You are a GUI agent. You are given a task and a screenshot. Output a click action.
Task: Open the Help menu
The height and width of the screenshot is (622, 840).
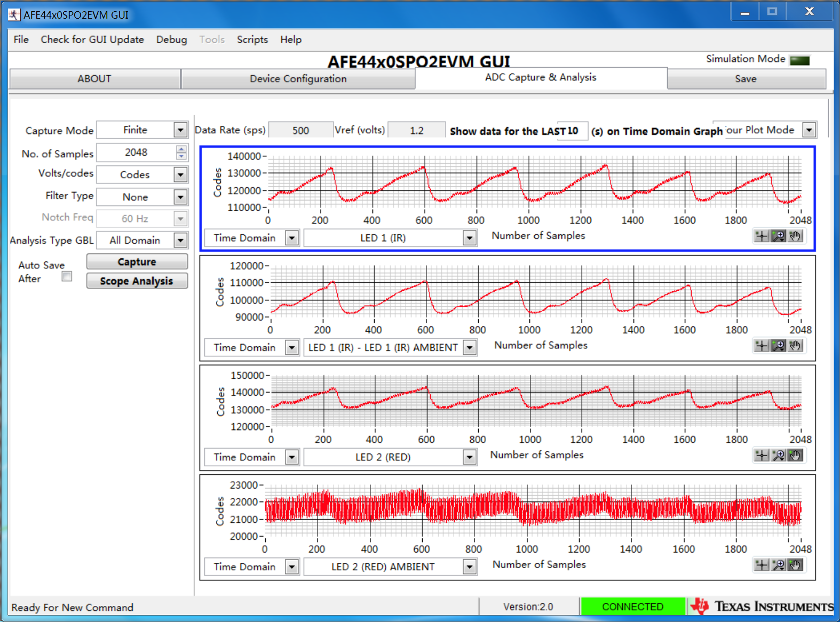click(291, 39)
